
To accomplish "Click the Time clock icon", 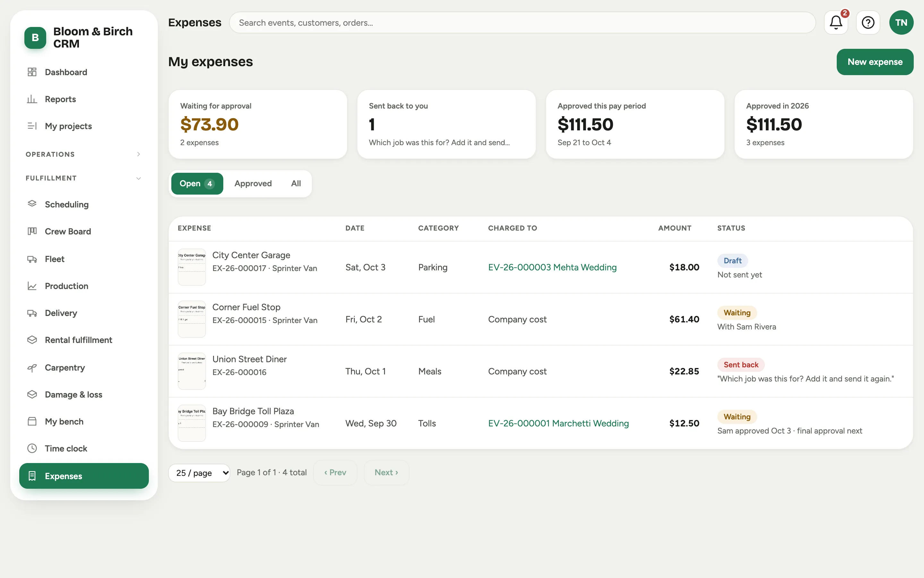I will pyautogui.click(x=32, y=448).
